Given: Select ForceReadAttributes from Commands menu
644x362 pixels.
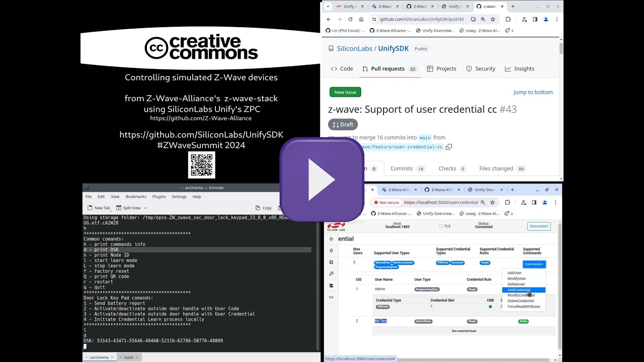Looking at the screenshot, I should 524,306.
